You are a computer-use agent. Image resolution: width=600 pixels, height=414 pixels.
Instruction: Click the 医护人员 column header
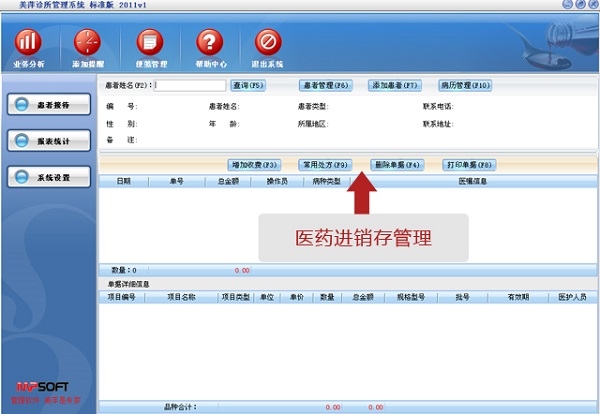click(572, 297)
